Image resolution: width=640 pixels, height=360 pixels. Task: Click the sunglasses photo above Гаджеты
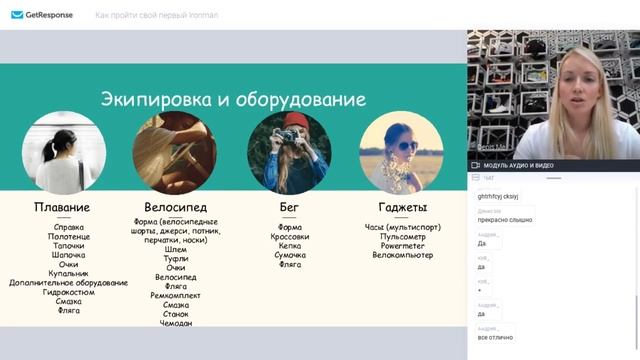coord(401,153)
